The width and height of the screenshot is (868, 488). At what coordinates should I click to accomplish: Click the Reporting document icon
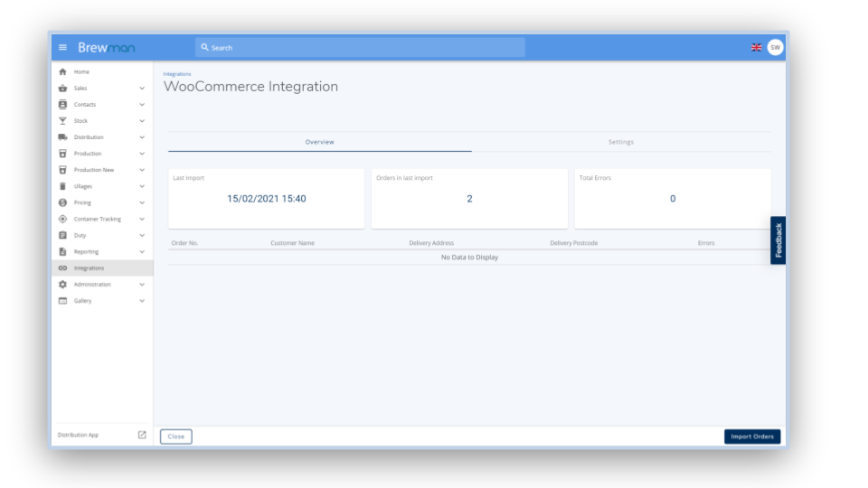62,252
